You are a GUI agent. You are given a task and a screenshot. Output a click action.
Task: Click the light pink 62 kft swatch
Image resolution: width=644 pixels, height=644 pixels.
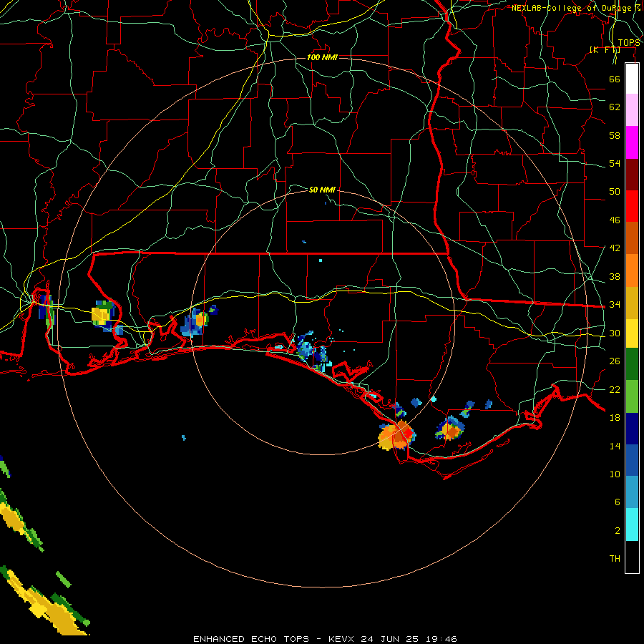pos(632,110)
